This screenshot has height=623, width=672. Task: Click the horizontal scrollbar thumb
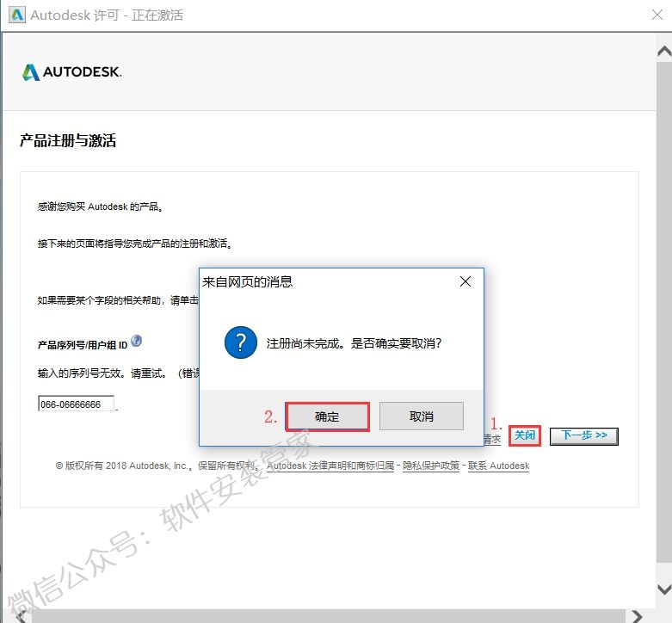pyautogui.click(x=327, y=616)
